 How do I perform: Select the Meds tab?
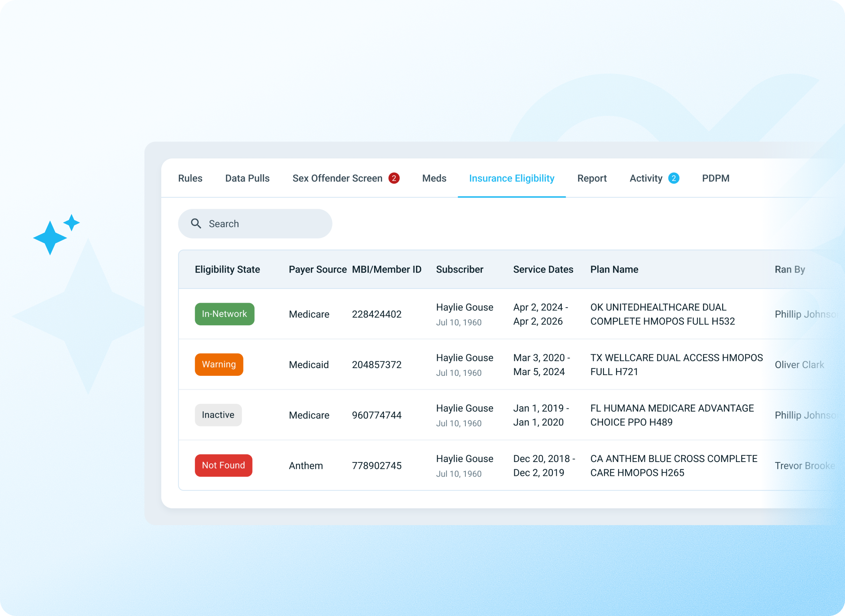point(434,178)
